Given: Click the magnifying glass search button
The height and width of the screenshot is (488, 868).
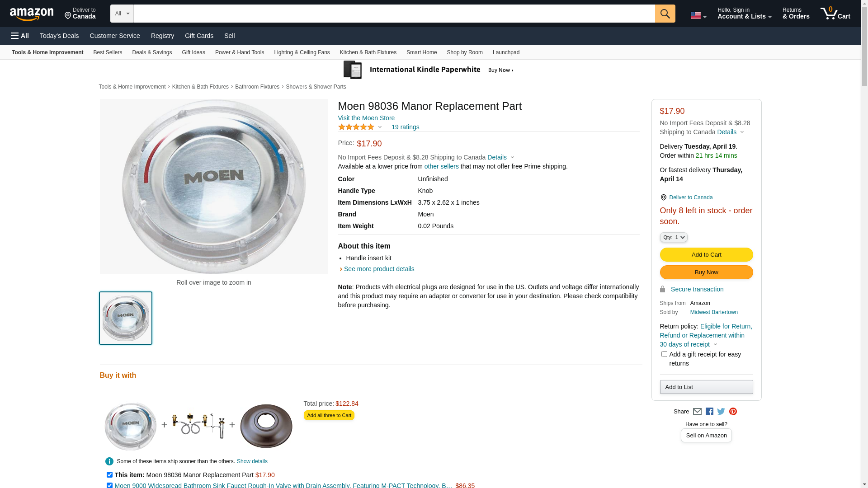Looking at the screenshot, I should tap(665, 14).
